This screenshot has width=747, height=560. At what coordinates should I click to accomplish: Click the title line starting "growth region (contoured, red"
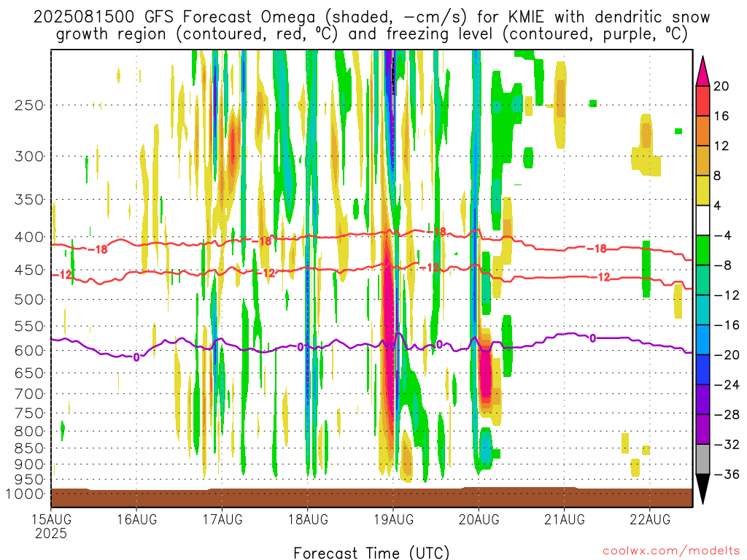click(x=371, y=34)
